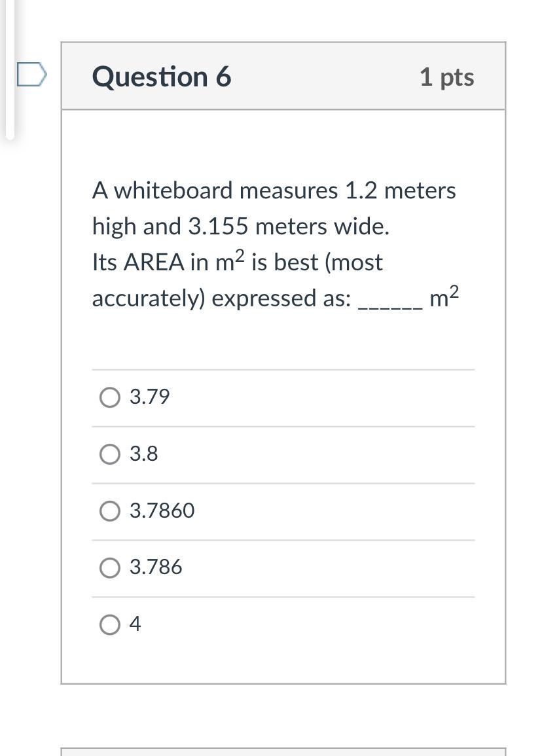Click the answer label text 4
Screen dimensions: 542x756
click(135, 624)
